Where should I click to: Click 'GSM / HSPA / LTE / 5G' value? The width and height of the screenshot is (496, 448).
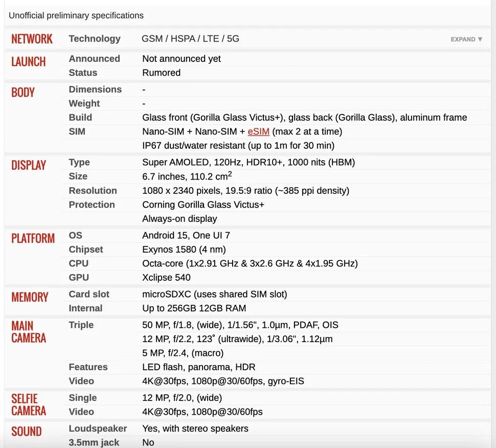point(190,38)
